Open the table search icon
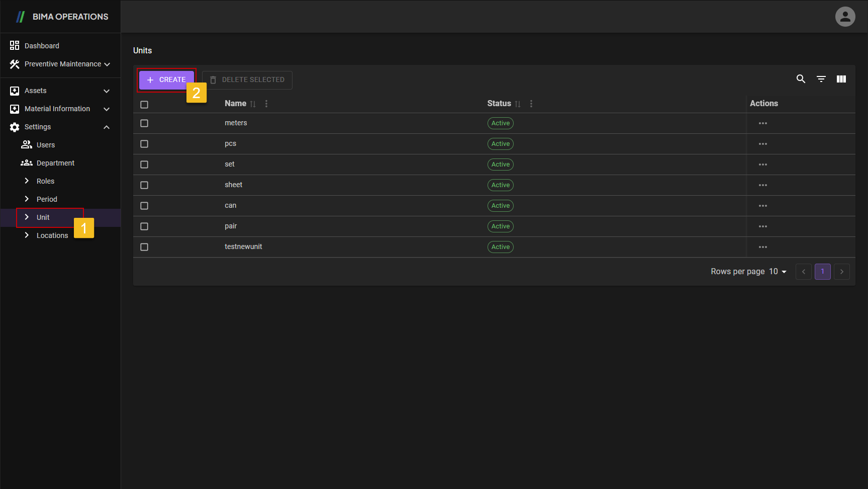This screenshot has width=868, height=489. tap(801, 79)
